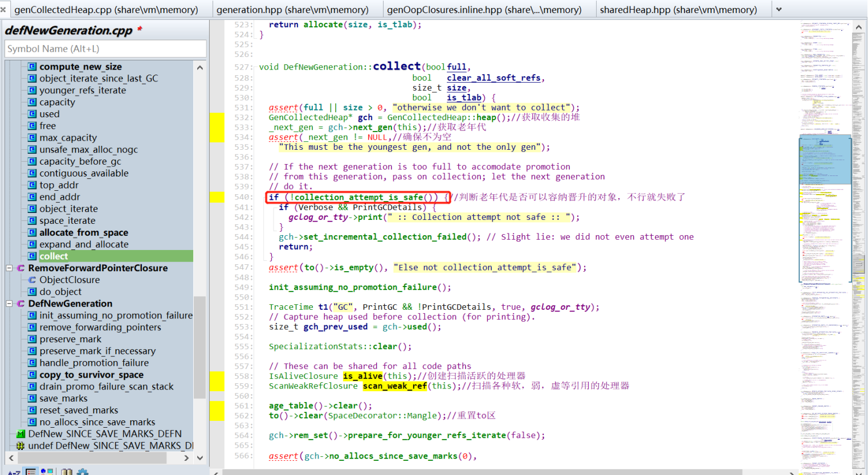The image size is (868, 475).
Task: Open symbol window settings gear
Action: coord(83,472)
